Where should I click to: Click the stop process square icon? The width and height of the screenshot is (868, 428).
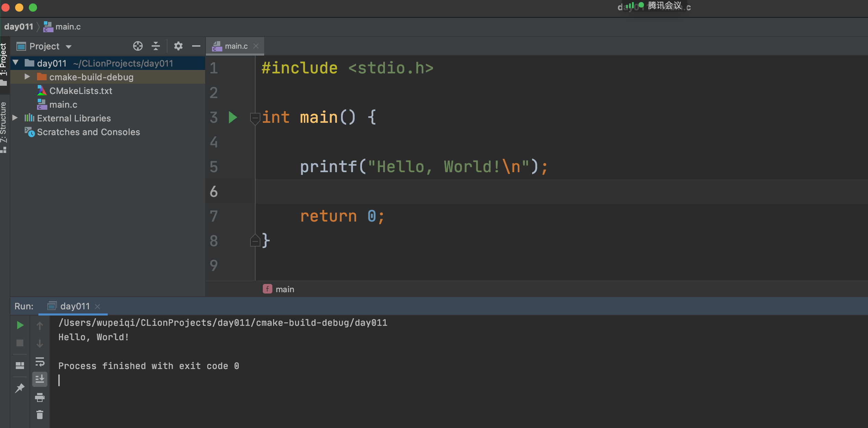click(x=20, y=343)
